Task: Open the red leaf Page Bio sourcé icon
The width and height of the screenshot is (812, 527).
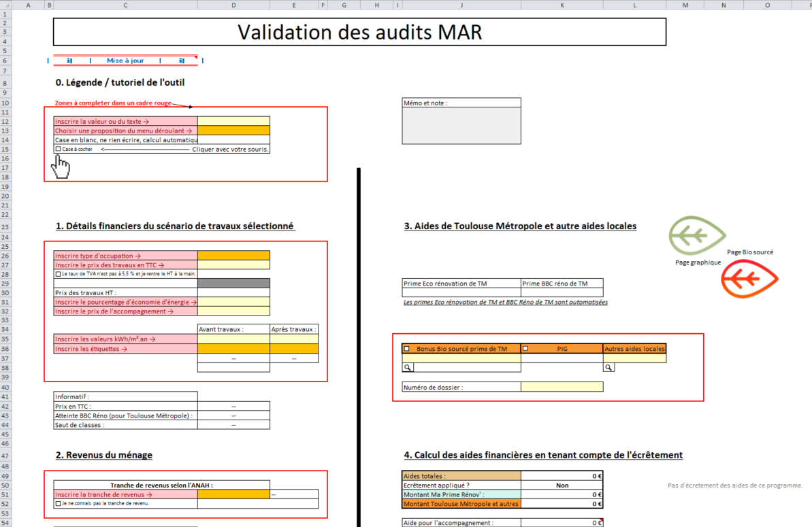Action: [x=750, y=279]
